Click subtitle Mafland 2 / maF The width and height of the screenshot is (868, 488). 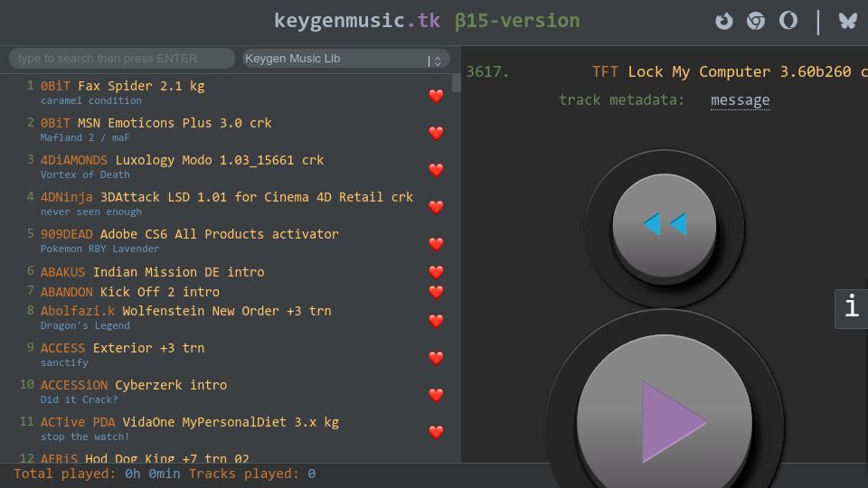[85, 137]
